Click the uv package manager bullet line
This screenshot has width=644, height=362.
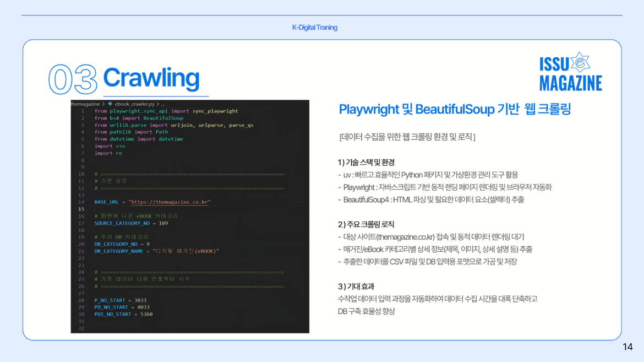pyautogui.click(x=428, y=175)
